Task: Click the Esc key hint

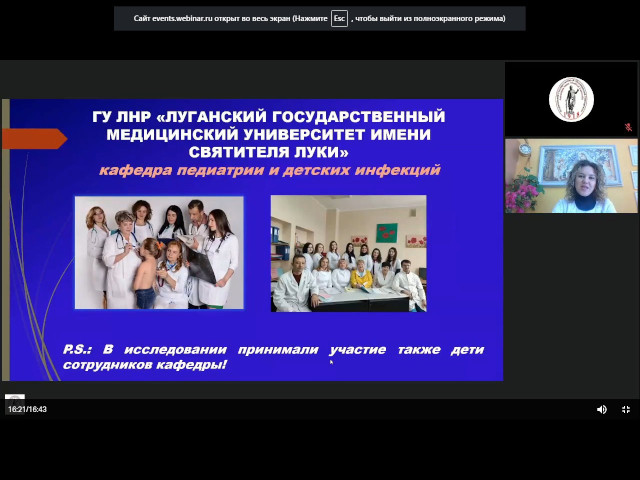Action: pos(339,18)
